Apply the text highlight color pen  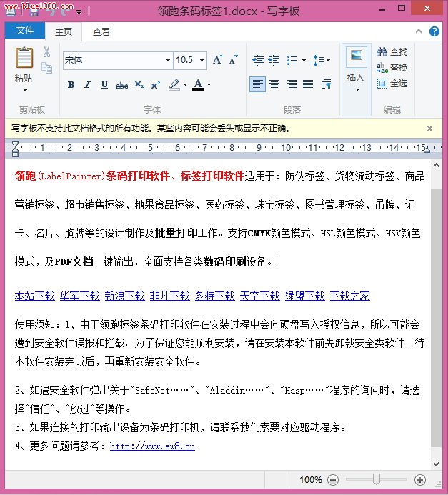point(174,84)
